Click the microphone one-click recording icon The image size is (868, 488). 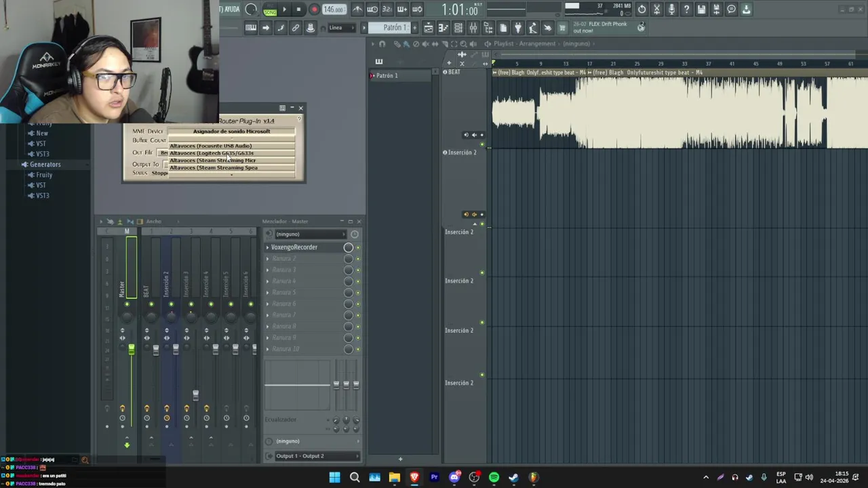coord(671,9)
